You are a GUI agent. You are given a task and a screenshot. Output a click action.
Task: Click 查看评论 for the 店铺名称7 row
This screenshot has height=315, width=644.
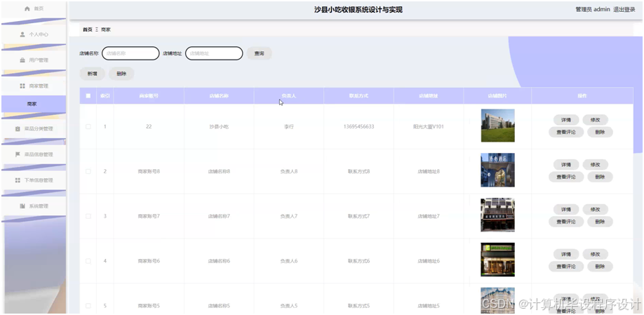pyautogui.click(x=566, y=222)
